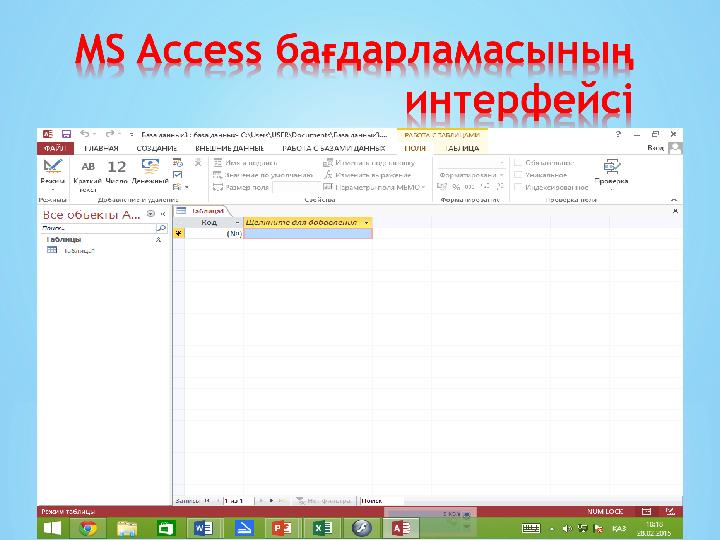Toggle the Уникальное checkbox
The image size is (720, 540).
click(x=518, y=175)
